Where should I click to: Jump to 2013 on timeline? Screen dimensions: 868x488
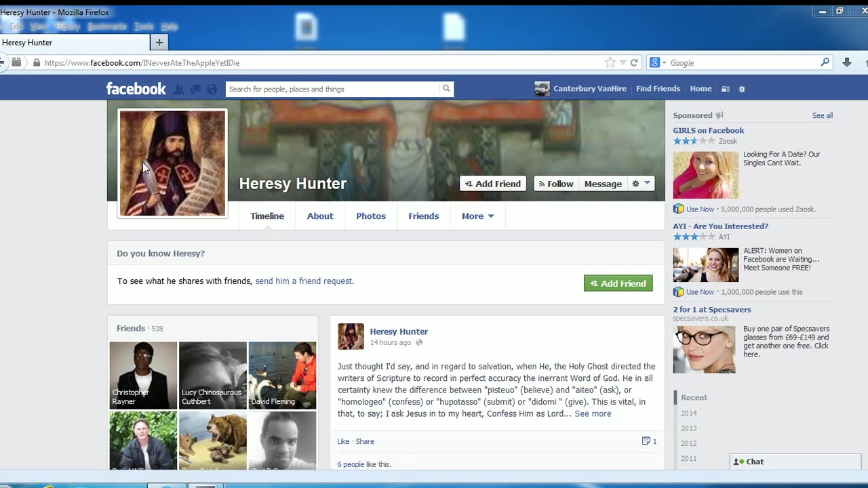pos(688,428)
